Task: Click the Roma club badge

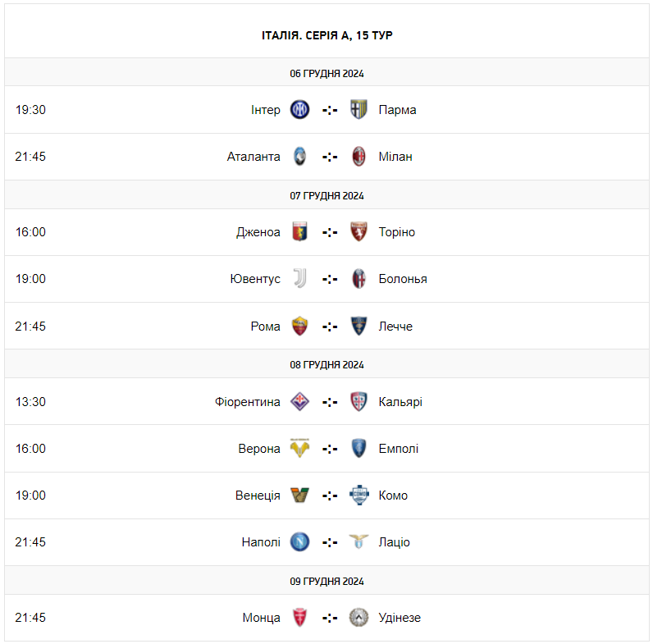Action: [300, 327]
